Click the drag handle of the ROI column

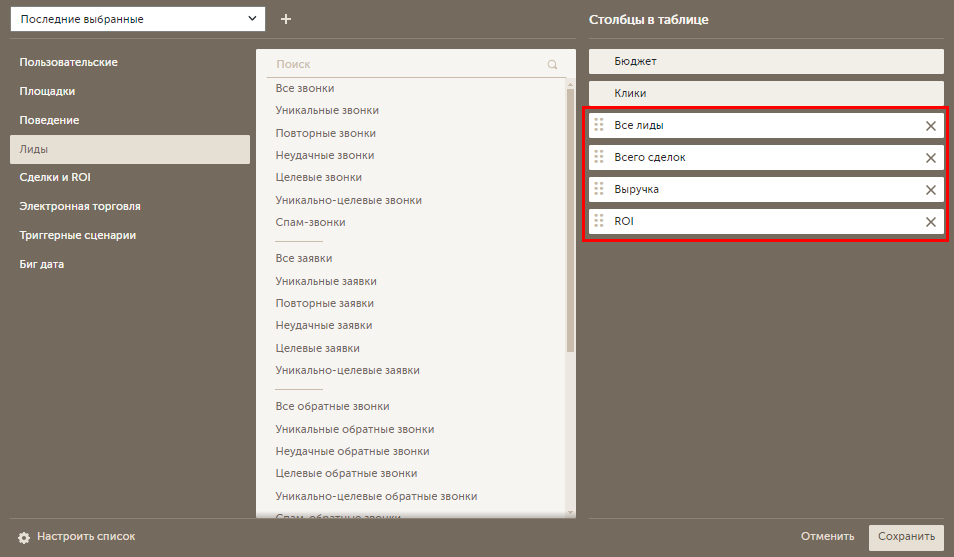click(x=599, y=221)
